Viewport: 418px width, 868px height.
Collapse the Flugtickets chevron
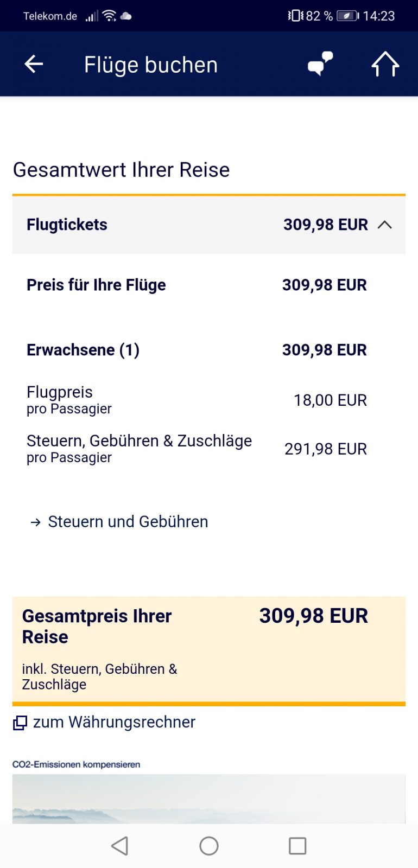[384, 225]
